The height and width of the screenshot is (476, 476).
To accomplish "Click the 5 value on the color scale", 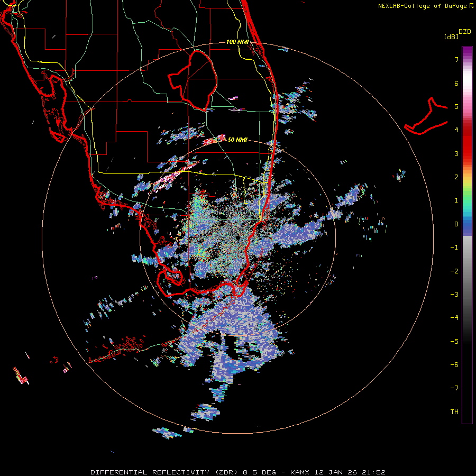I will [x=456, y=106].
